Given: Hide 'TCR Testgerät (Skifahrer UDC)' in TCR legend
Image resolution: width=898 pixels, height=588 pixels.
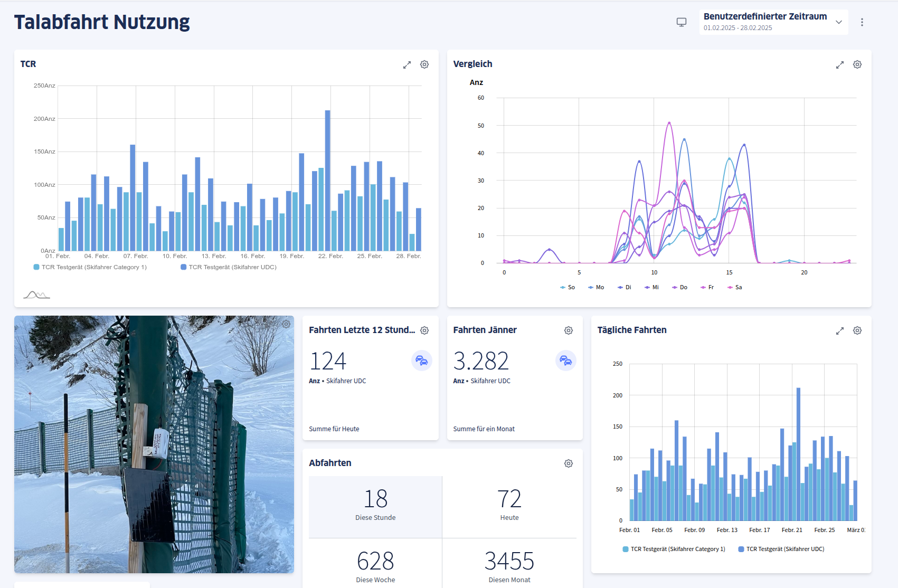Looking at the screenshot, I should click(x=231, y=267).
